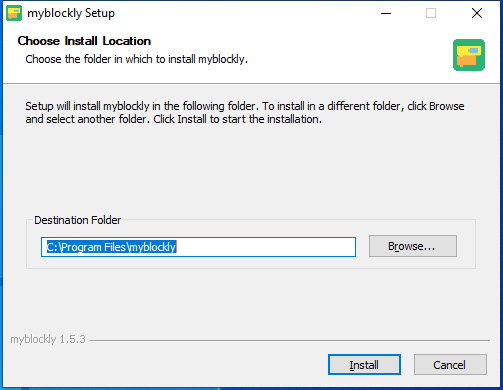Abort setup with the Cancel button
This screenshot has width=503, height=390.
tap(450, 365)
